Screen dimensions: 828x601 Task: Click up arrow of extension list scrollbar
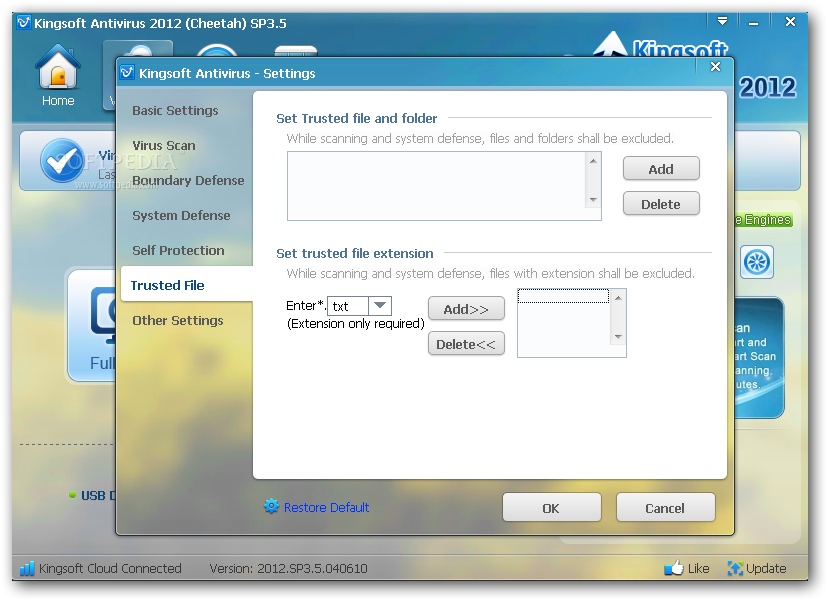[618, 298]
